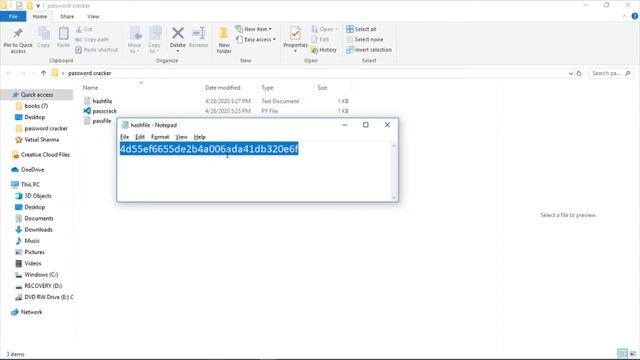Select the passcrack PY file
The height and width of the screenshot is (360, 640).
[104, 111]
